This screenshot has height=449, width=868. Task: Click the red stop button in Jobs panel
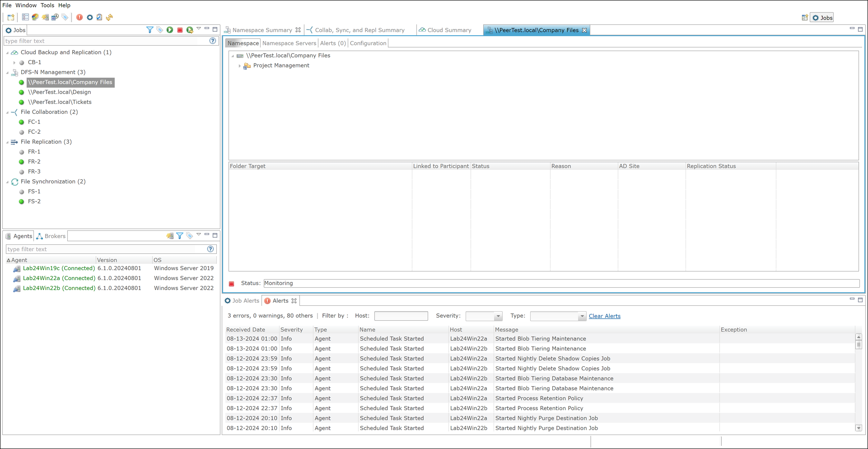(180, 30)
